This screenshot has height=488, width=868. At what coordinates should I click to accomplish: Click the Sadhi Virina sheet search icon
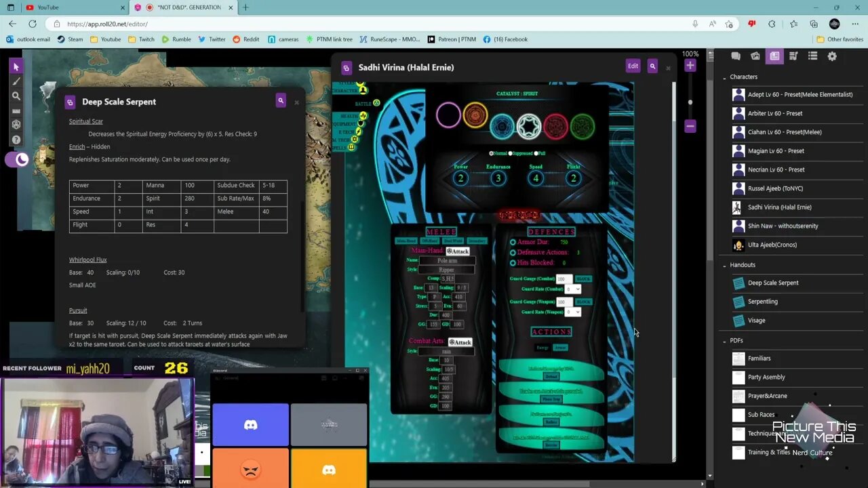click(x=652, y=66)
